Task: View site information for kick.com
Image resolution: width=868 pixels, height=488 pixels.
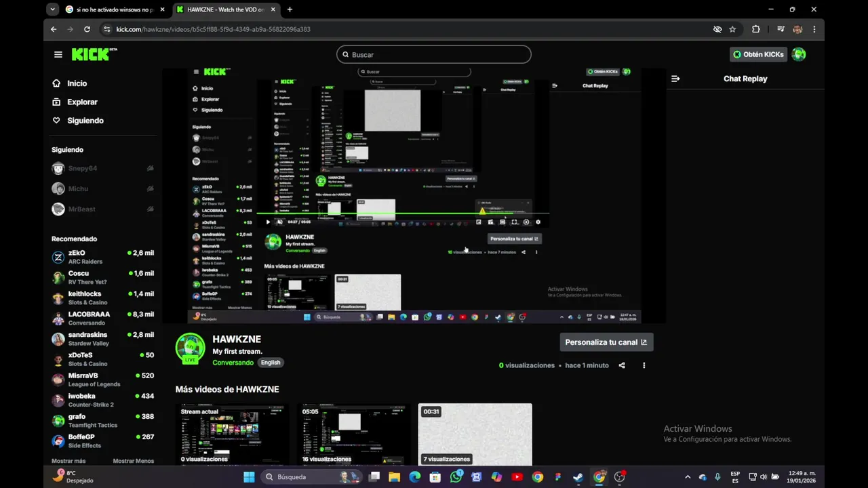Action: point(106,29)
